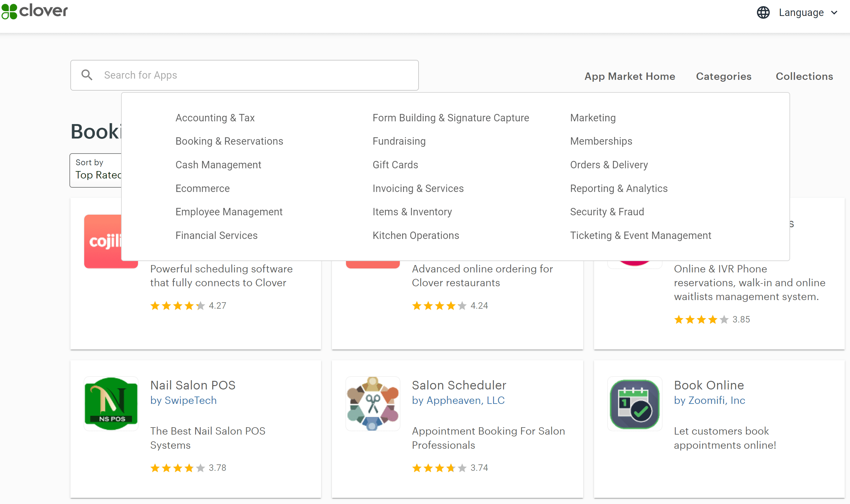Viewport: 850px width, 504px height.
Task: Click the Booking & Reservations category link
Action: (229, 141)
